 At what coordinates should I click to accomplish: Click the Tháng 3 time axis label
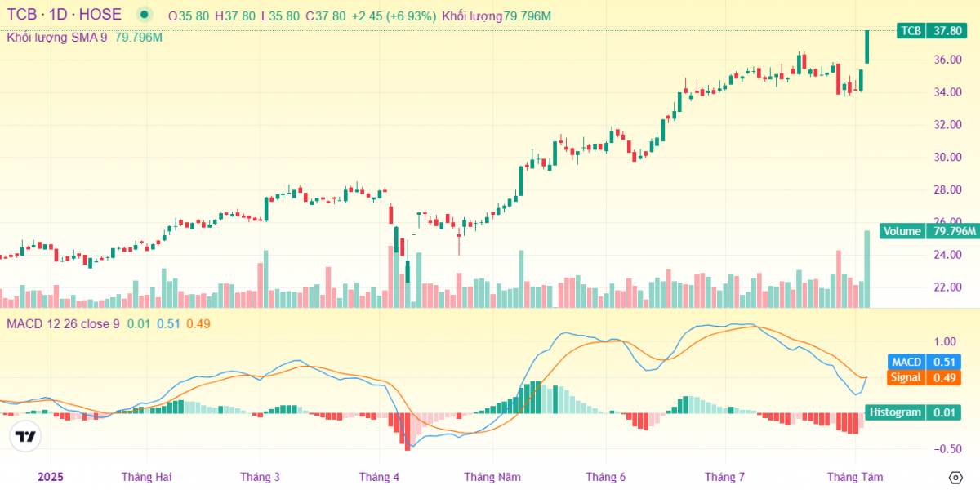pos(261,477)
